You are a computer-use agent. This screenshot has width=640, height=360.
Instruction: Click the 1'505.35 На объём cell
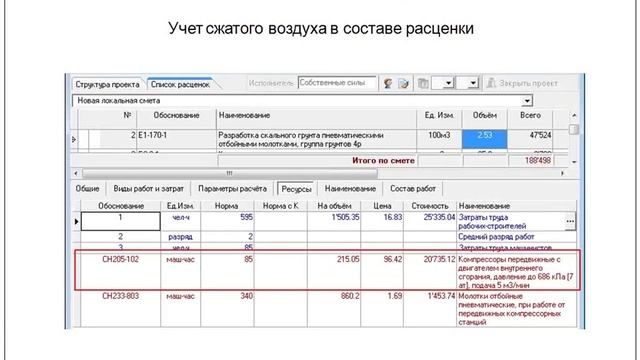(334, 221)
